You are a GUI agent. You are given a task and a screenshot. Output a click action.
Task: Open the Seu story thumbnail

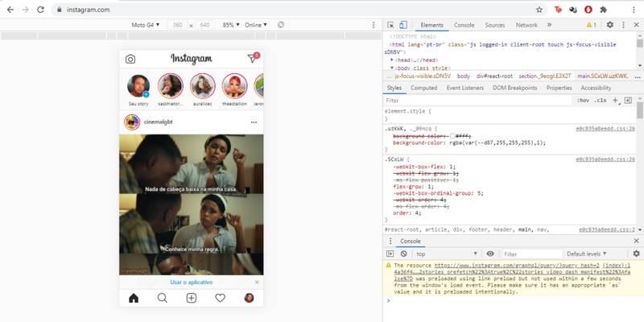click(x=138, y=86)
